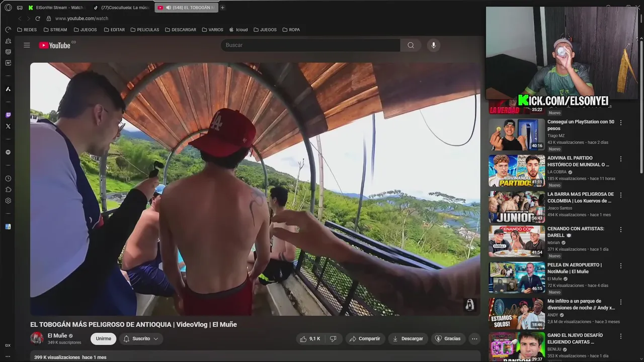Open browsing history from the sidebar clock
This screenshot has height=362, width=644.
click(8, 178)
